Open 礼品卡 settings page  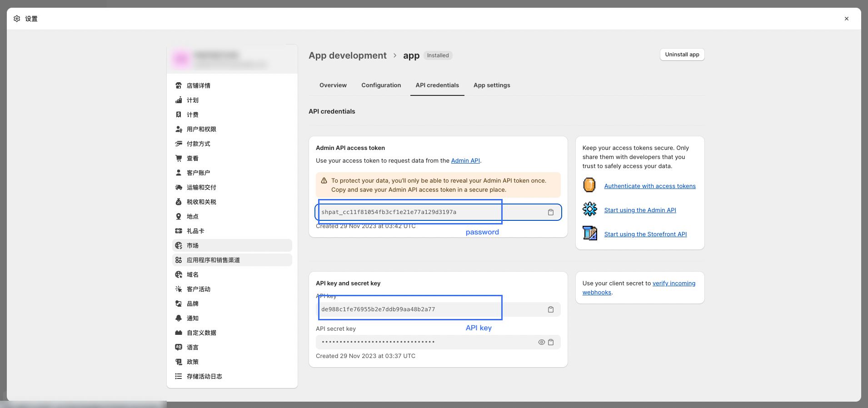click(x=195, y=231)
